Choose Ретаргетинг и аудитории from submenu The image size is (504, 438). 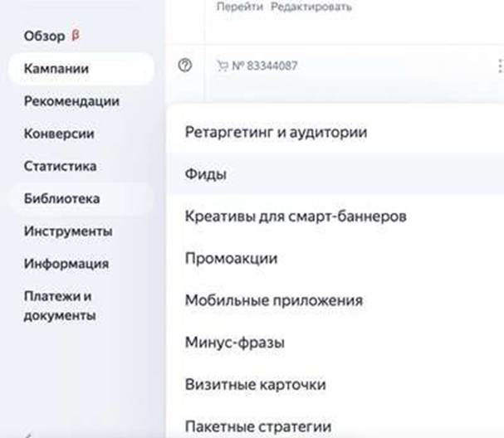point(276,132)
